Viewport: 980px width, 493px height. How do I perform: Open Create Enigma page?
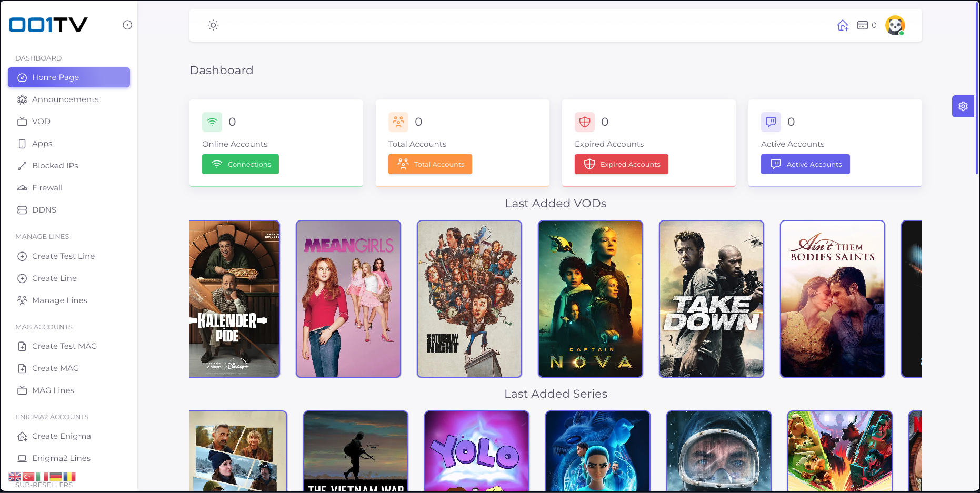pyautogui.click(x=69, y=436)
